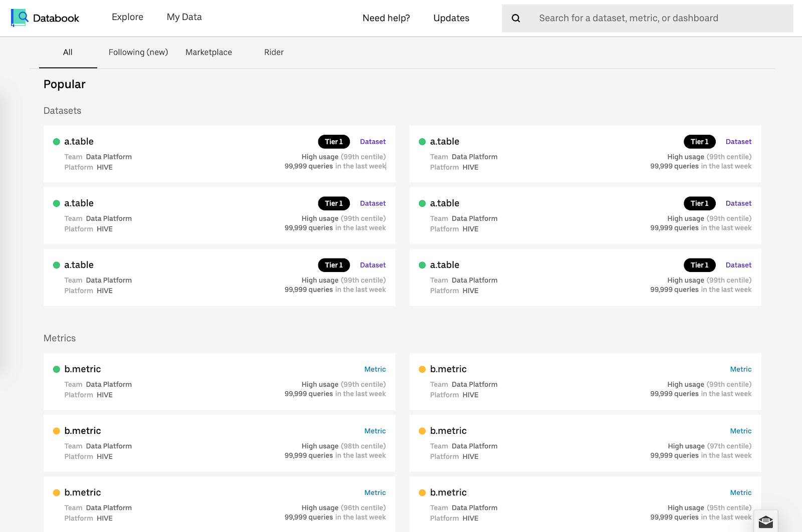Click the Tier 1 badge on the top-left dataset card

point(334,142)
